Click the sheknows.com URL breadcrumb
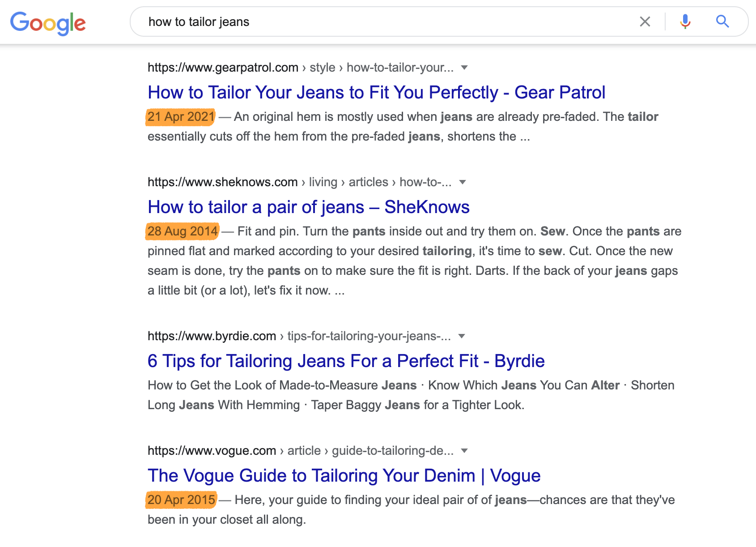This screenshot has width=756, height=547. coord(222,182)
